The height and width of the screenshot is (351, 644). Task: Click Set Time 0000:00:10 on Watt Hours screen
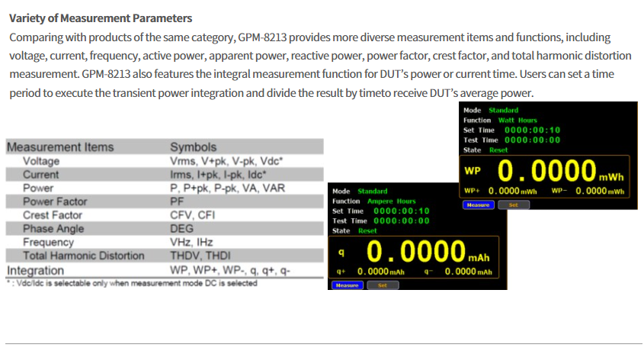[x=532, y=130]
